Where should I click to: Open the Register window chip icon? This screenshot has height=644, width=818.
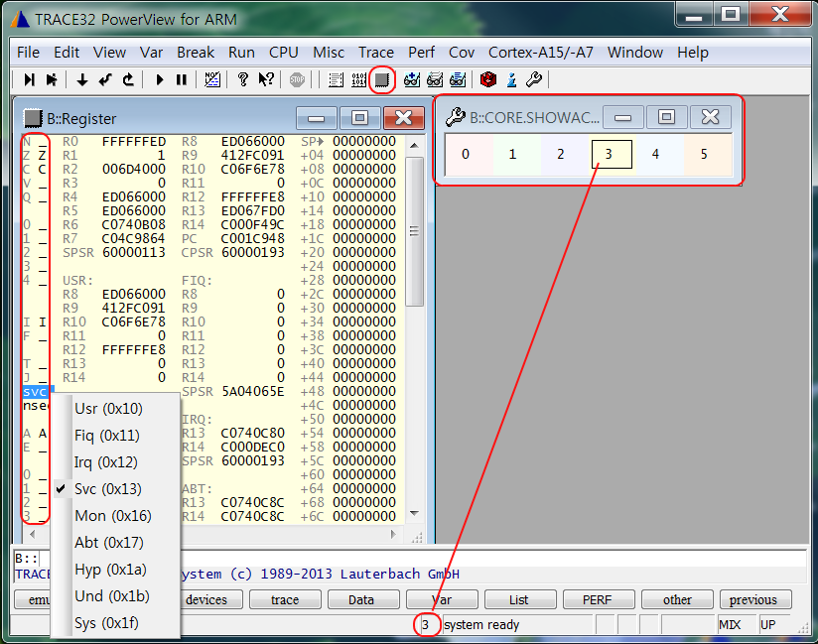[x=382, y=79]
